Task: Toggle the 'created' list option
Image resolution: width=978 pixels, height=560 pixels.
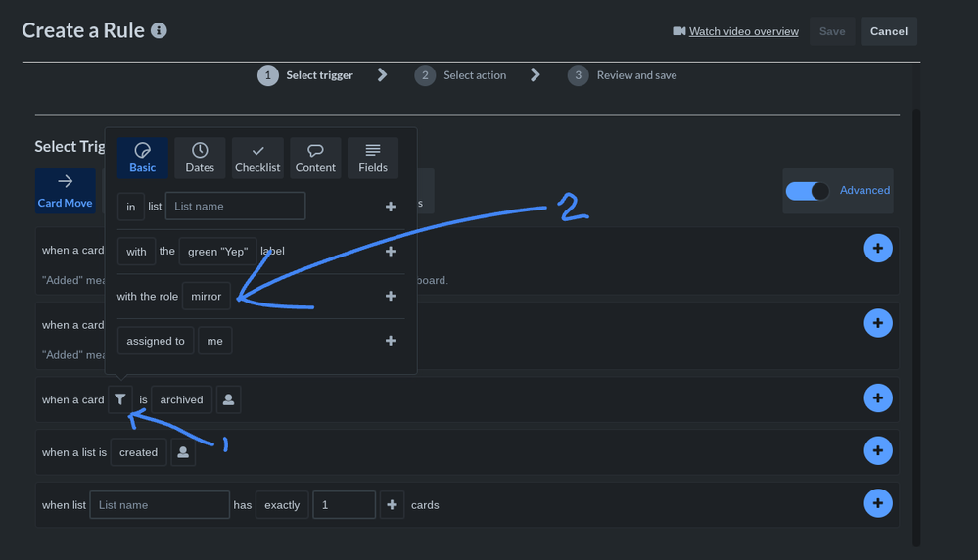Action: point(138,452)
